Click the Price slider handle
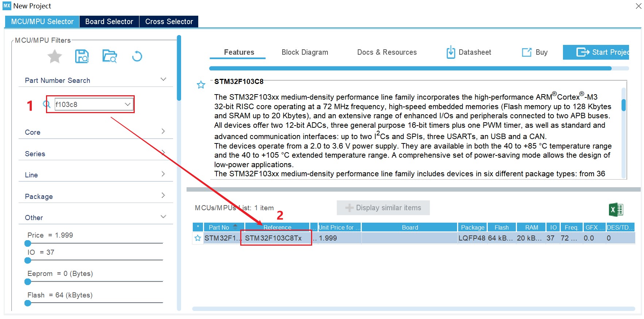The height and width of the screenshot is (319, 644). point(28,243)
